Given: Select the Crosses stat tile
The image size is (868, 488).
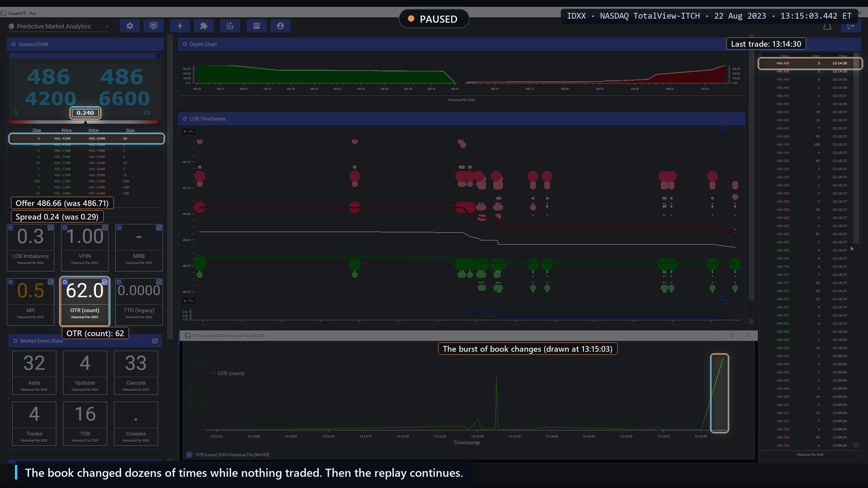Looking at the screenshot, I should [x=136, y=424].
